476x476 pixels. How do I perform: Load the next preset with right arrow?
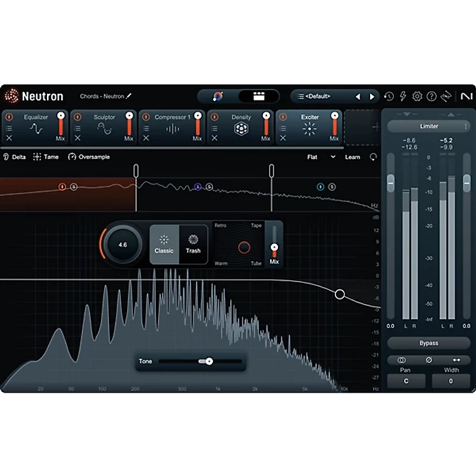(x=372, y=95)
